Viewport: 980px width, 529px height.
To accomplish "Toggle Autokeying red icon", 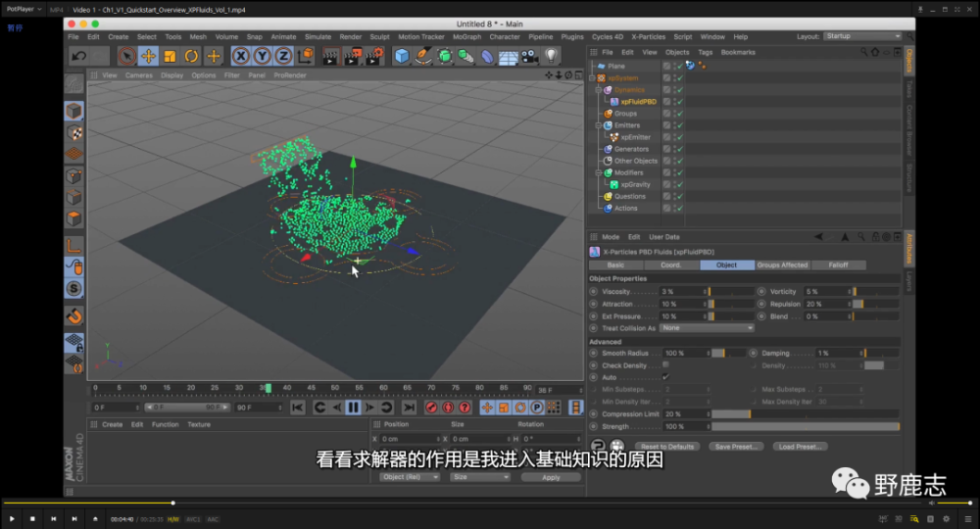I will pos(448,408).
